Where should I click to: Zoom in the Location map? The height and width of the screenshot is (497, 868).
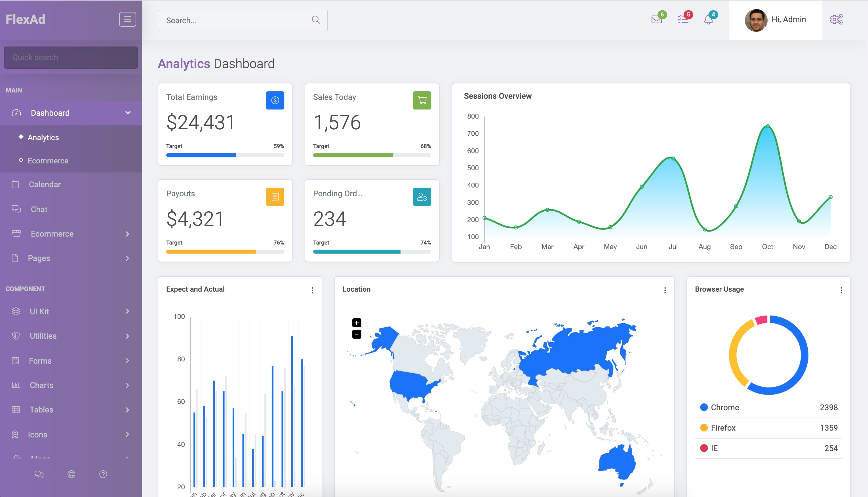pos(356,323)
